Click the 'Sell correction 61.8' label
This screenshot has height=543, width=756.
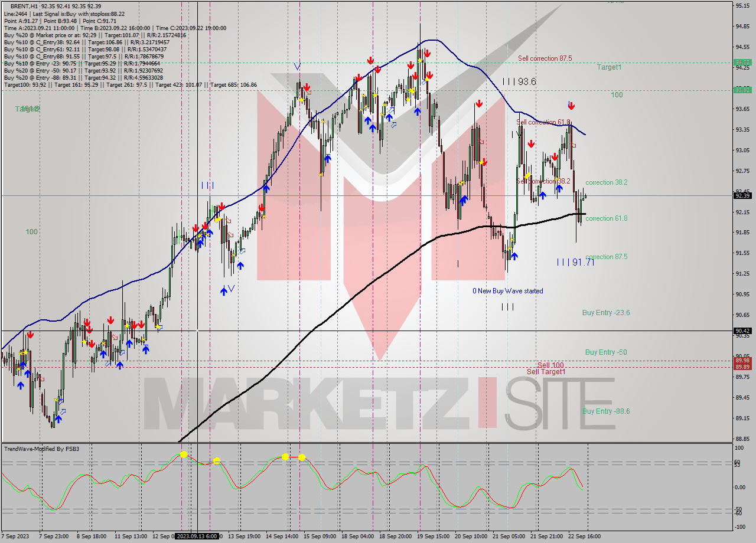pos(545,122)
